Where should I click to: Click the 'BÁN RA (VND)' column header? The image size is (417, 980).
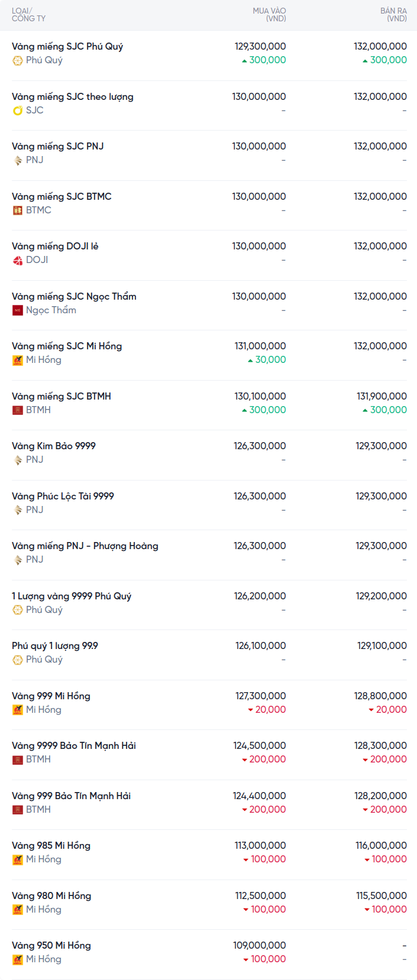coord(393,15)
